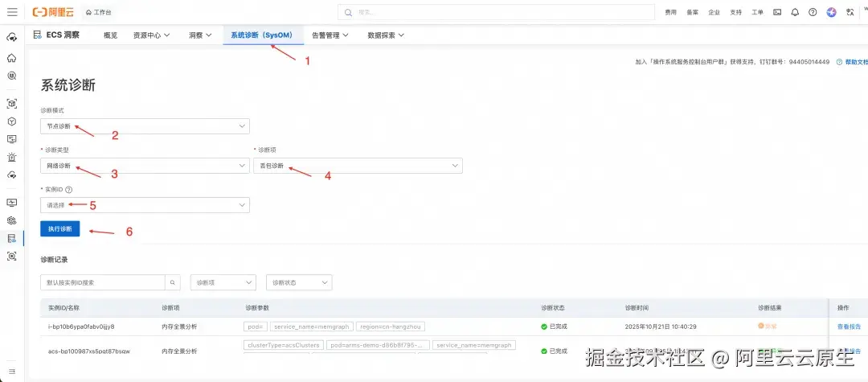The width and height of the screenshot is (868, 382).
Task: Open the 工单 menu
Action: tap(757, 11)
